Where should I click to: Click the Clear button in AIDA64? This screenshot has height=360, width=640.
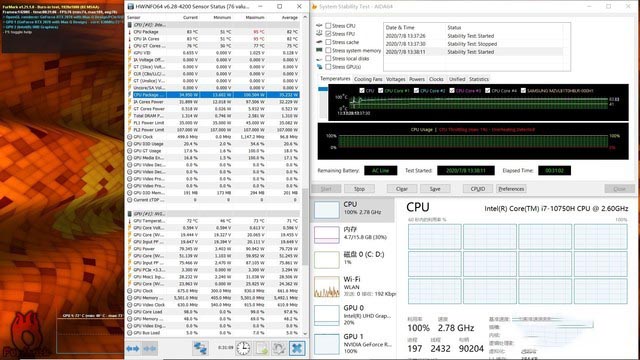pyautogui.click(x=402, y=189)
